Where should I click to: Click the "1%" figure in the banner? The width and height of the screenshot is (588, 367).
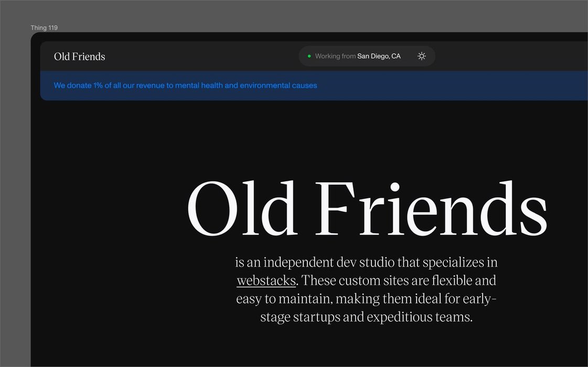tap(98, 85)
